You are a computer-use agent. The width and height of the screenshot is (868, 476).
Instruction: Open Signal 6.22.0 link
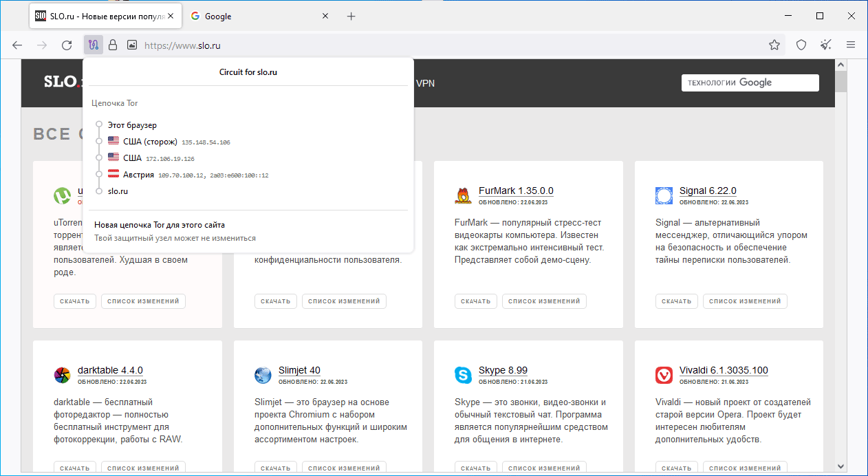(x=708, y=191)
